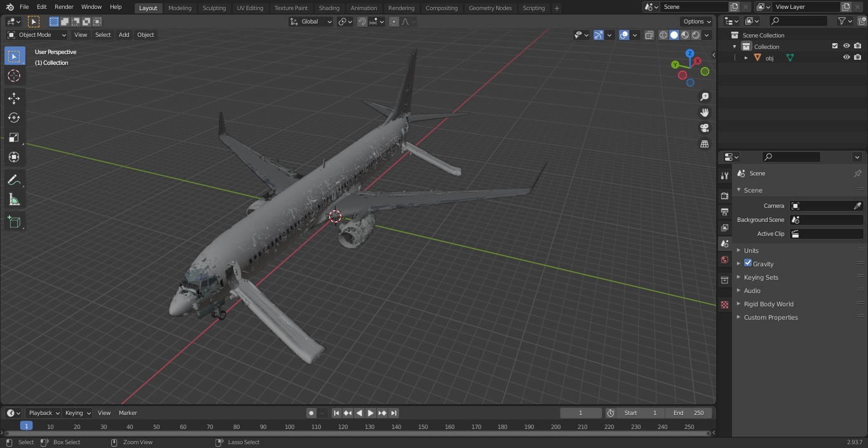Click the Blender logo menu icon
The height and width of the screenshot is (448, 868).
pos(10,7)
